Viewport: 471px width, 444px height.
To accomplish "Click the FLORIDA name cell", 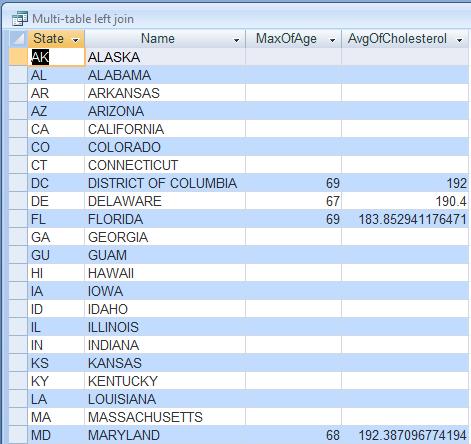I will pyautogui.click(x=165, y=219).
